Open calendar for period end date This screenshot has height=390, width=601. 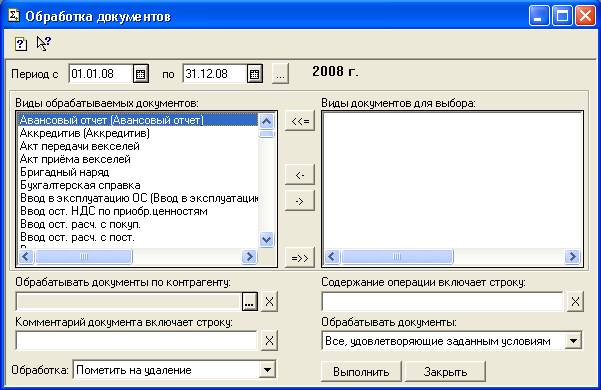(x=255, y=74)
